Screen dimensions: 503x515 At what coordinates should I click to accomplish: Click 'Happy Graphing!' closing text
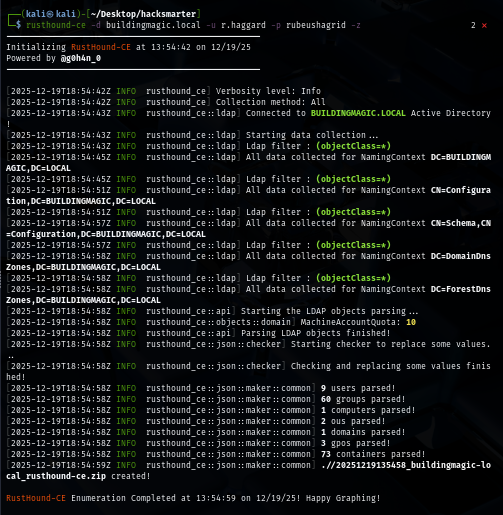tap(343, 498)
